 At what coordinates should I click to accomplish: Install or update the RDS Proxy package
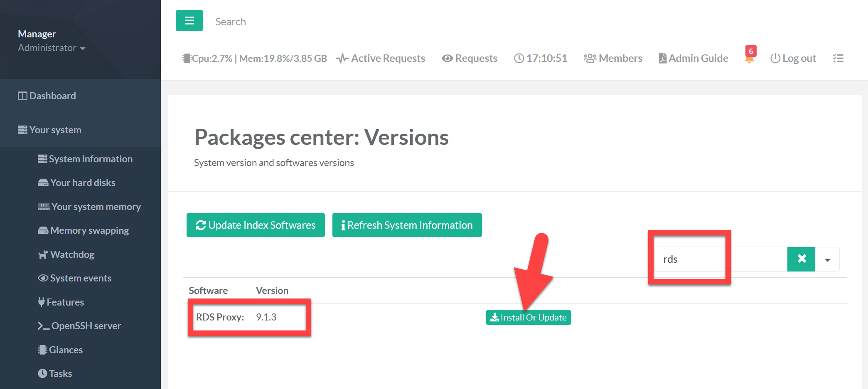(528, 318)
